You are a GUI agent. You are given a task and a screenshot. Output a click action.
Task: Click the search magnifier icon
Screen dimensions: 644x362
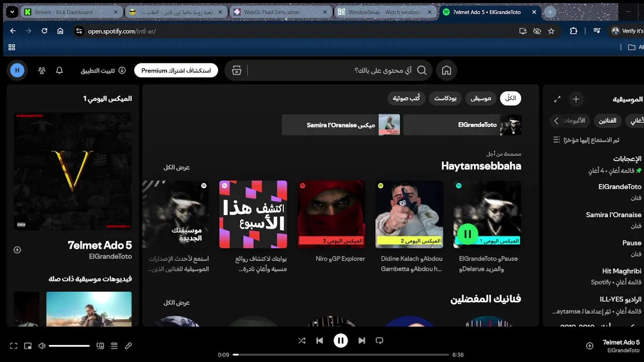[x=422, y=70]
